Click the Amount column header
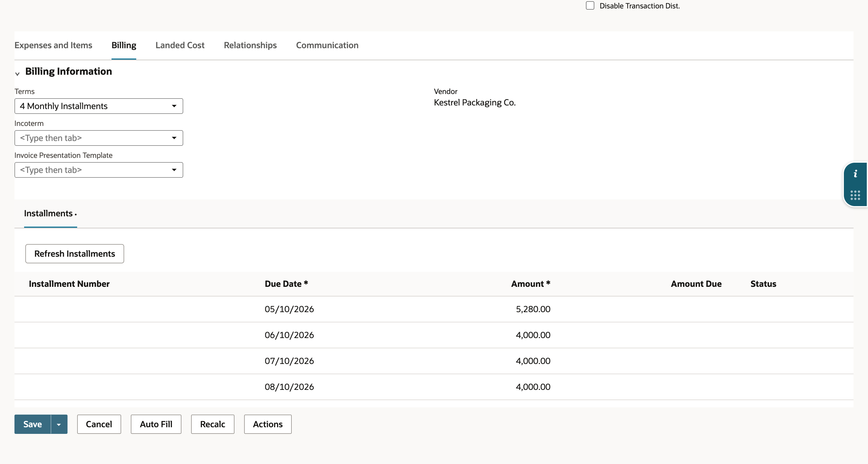This screenshot has height=464, width=868. click(531, 284)
